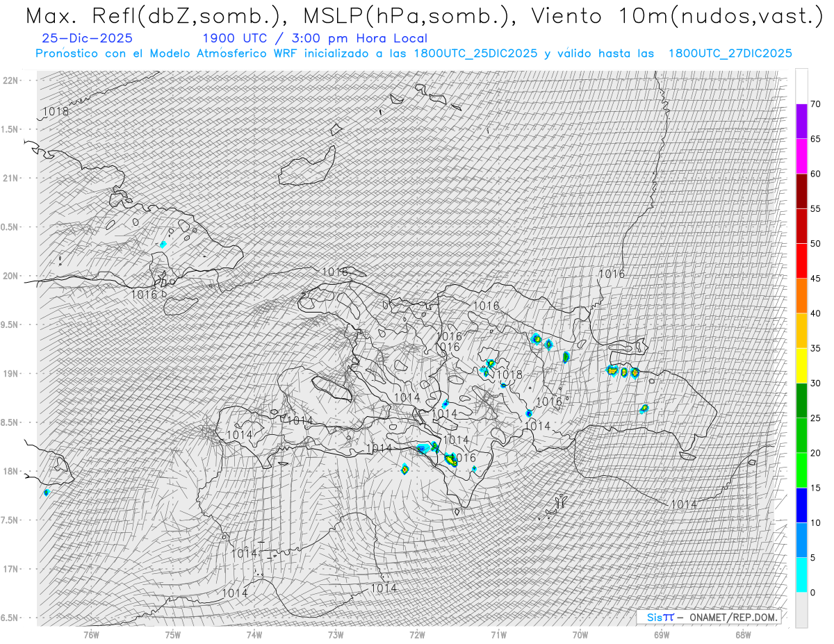This screenshot has height=644, width=834.
Task: Click the cyan reflectivity echo over eastern Cuba
Action: (163, 245)
